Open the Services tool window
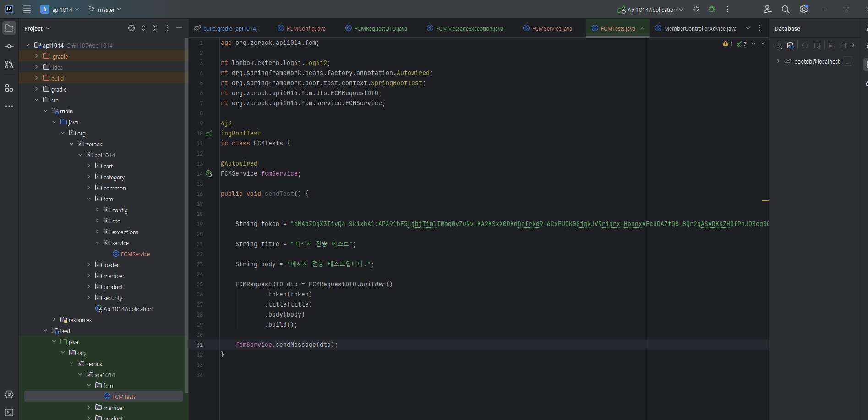Viewport: 868px width, 420px height. (9, 394)
